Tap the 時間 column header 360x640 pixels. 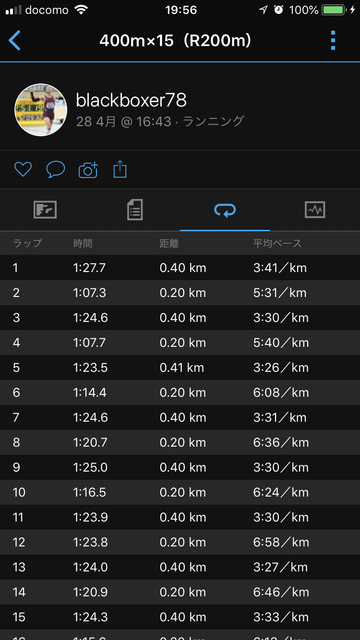(x=82, y=244)
